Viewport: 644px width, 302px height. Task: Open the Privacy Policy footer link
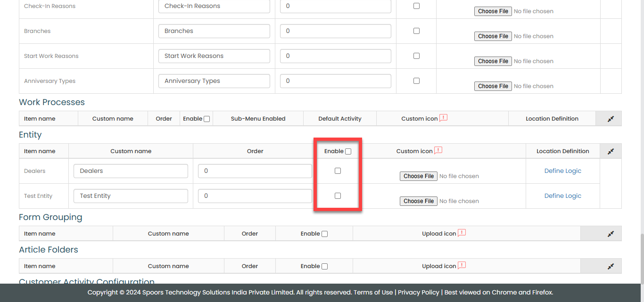[418, 292]
